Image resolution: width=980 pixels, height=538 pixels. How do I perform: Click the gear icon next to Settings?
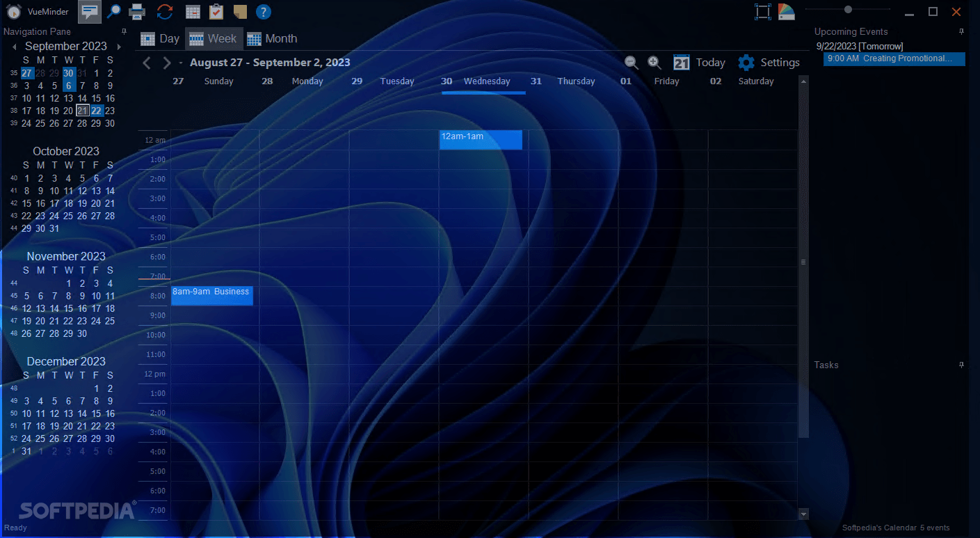point(746,63)
